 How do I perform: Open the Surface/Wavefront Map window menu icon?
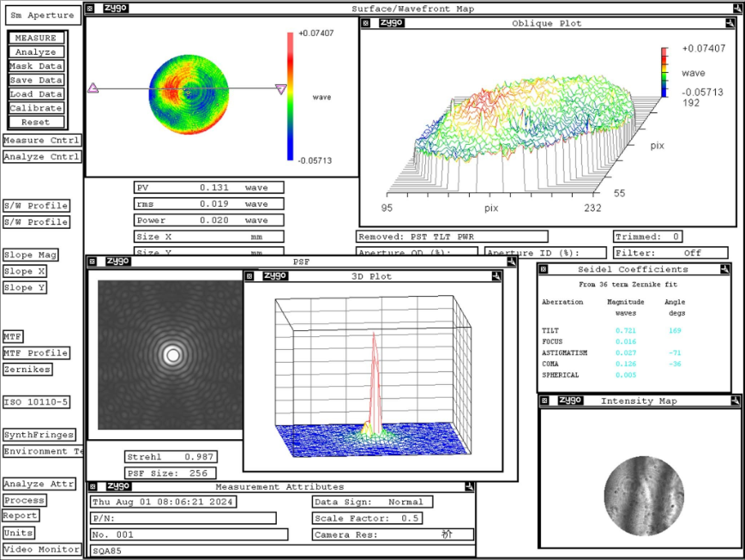(90, 9)
